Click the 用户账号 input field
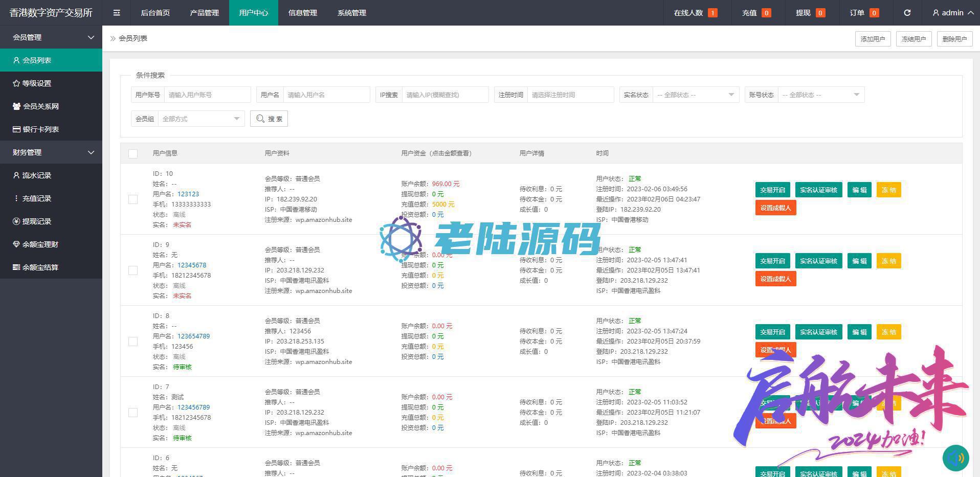 [207, 95]
